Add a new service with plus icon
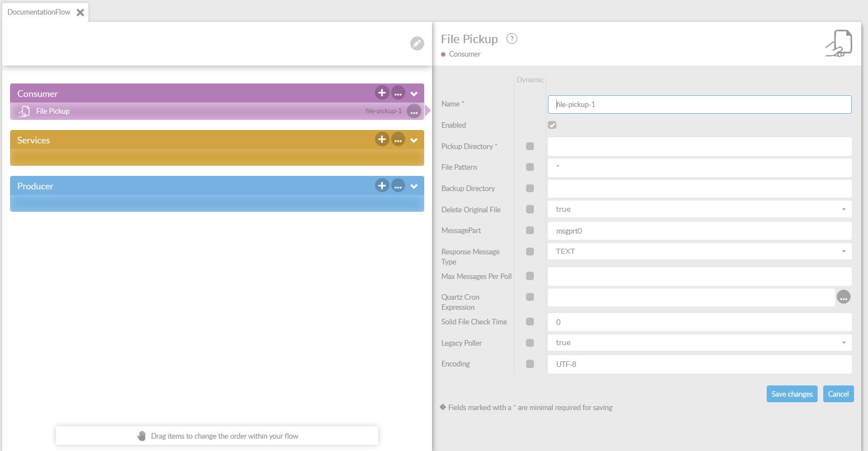 (x=382, y=140)
